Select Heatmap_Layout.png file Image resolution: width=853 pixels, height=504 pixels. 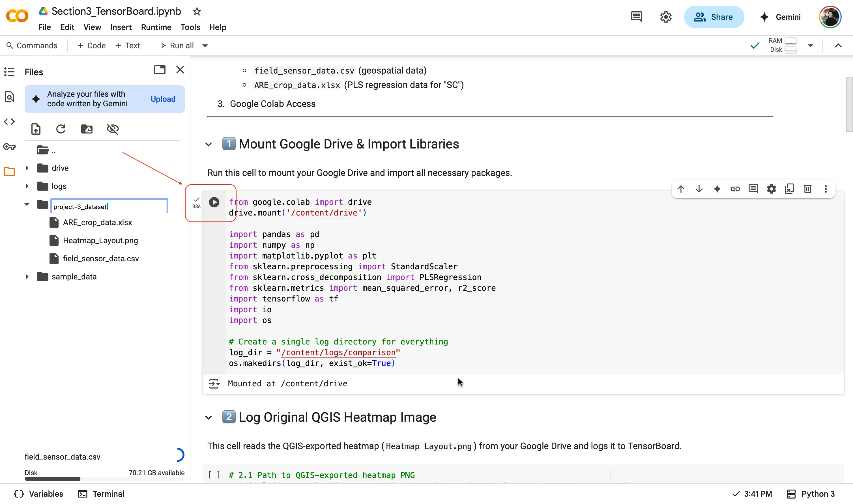[x=100, y=240]
